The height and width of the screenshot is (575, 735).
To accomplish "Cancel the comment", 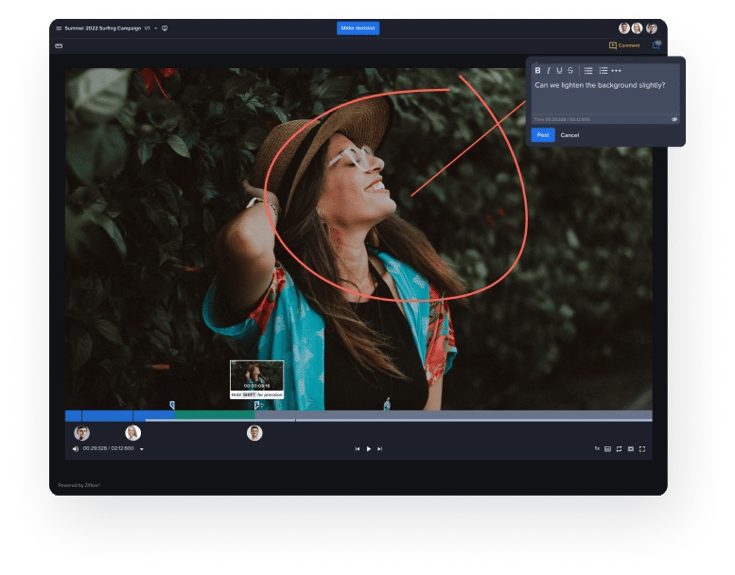I will click(x=569, y=135).
